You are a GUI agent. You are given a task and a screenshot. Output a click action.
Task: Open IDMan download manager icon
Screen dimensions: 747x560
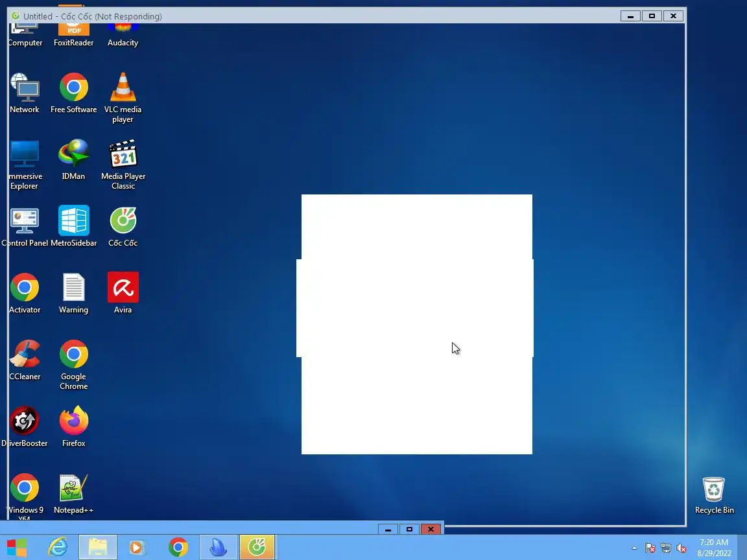(x=73, y=159)
